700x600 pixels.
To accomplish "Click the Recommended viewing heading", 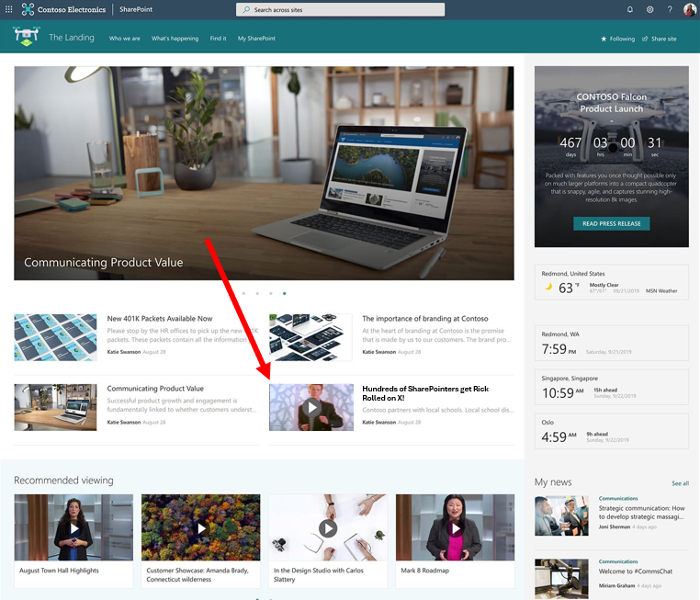I will tap(63, 481).
